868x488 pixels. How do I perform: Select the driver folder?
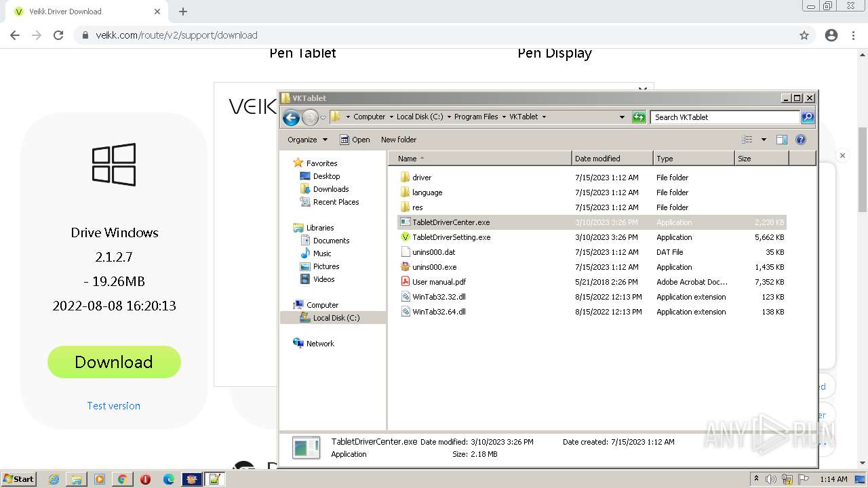422,178
